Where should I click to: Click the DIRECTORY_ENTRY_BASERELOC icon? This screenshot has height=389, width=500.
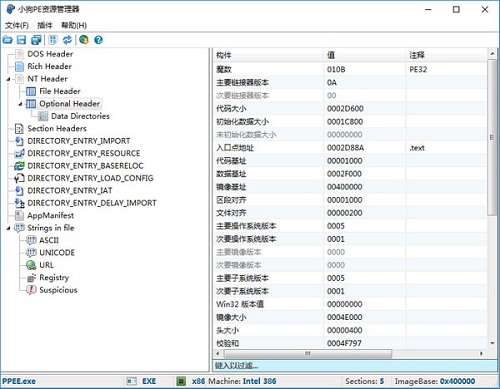pyautogui.click(x=19, y=166)
